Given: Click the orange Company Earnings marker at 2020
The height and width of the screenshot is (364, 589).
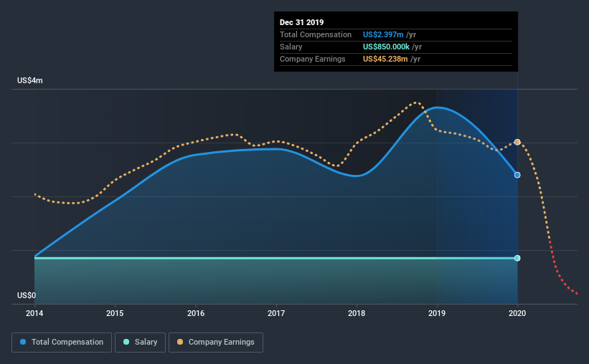Looking at the screenshot, I should coord(517,142).
